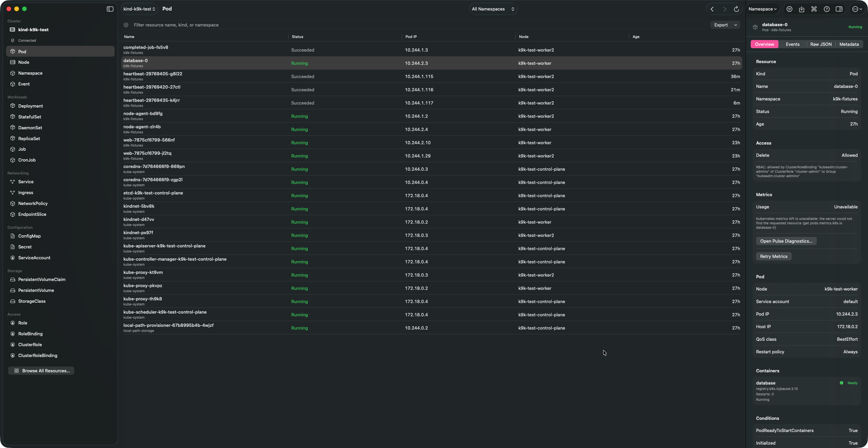
Task: Open the command palette icon
Action: pos(814,9)
